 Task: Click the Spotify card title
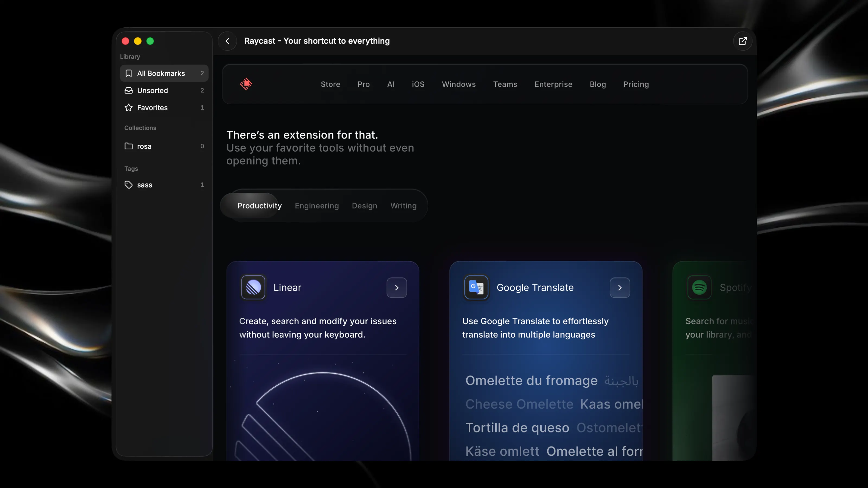pos(736,287)
